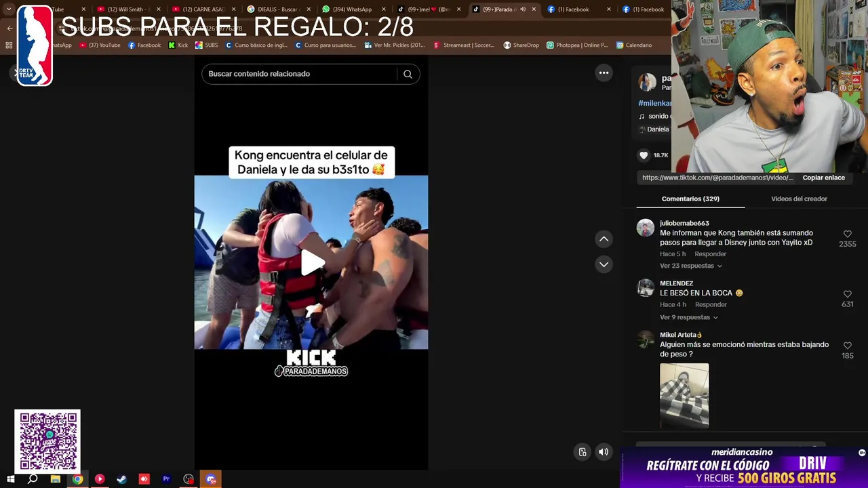
Task: Open the Kick bookmark
Action: 178,45
